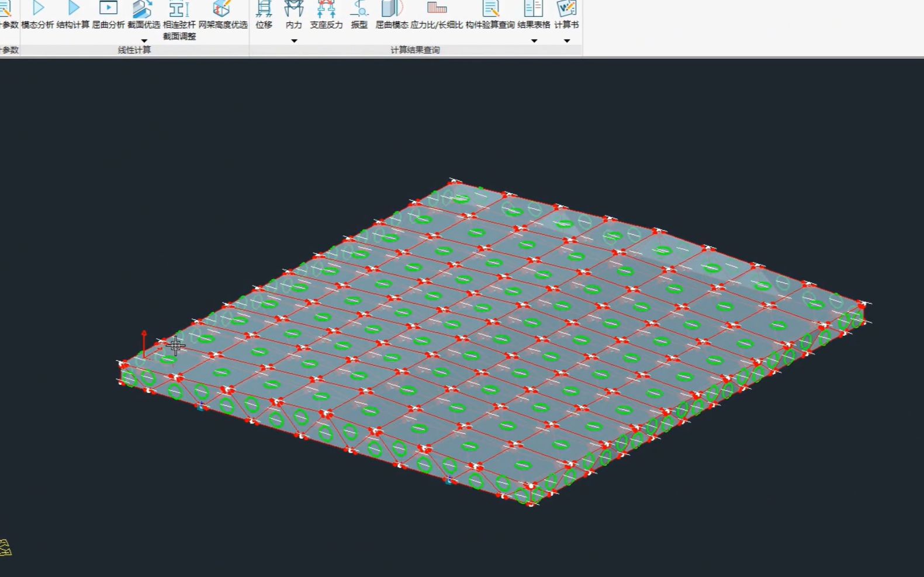Expand the 内力 dropdown arrow
Image resolution: width=924 pixels, height=577 pixels.
294,41
